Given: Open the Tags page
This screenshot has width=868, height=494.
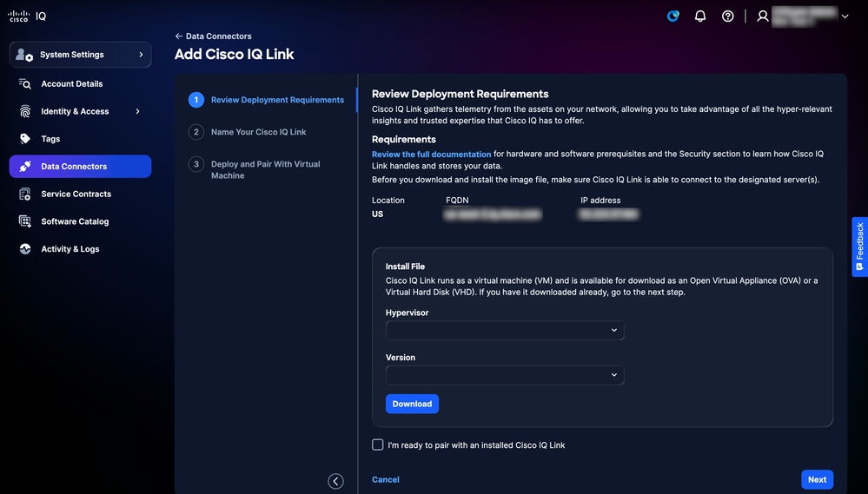Looking at the screenshot, I should point(50,139).
